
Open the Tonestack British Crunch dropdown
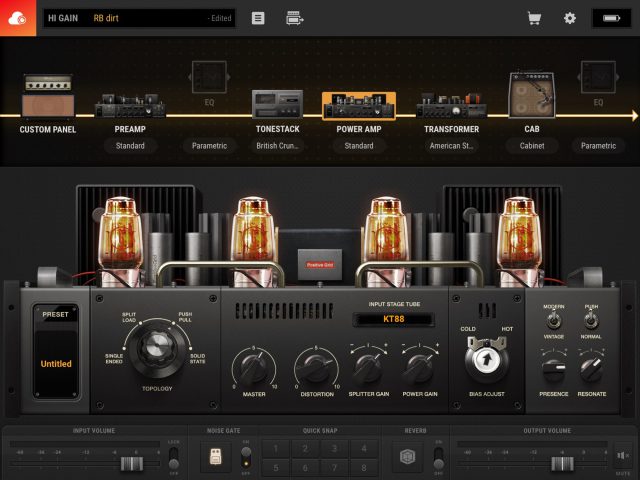coord(277,146)
